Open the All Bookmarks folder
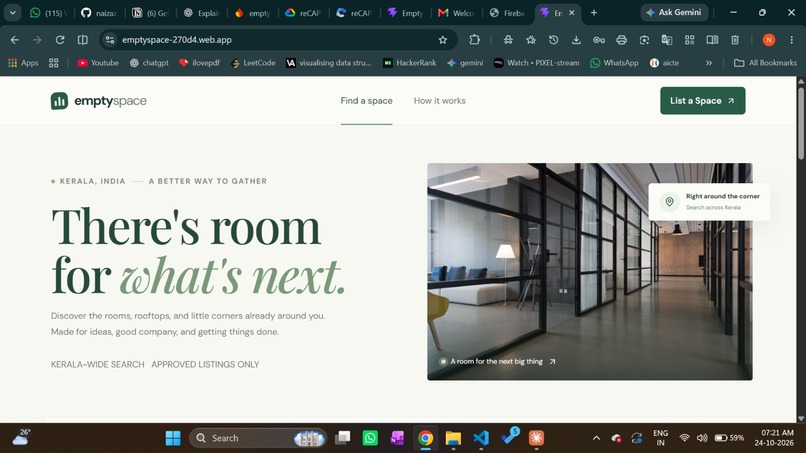The height and width of the screenshot is (453, 806). (765, 63)
